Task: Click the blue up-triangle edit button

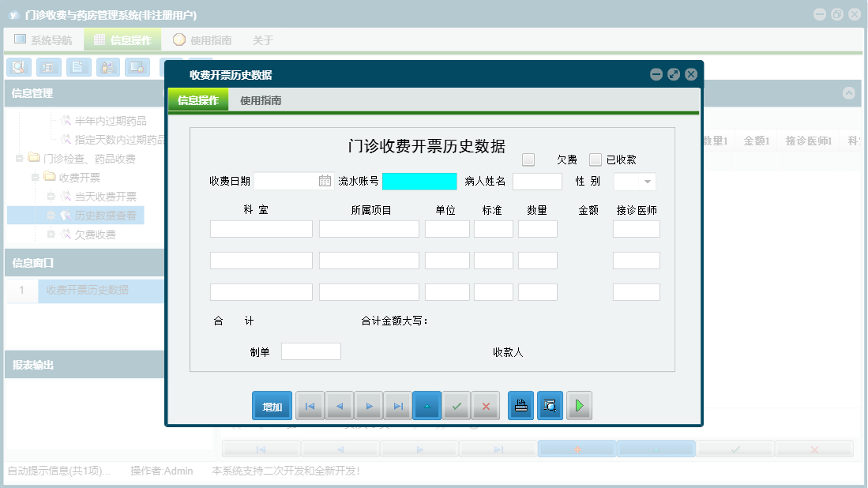Action: pos(427,406)
